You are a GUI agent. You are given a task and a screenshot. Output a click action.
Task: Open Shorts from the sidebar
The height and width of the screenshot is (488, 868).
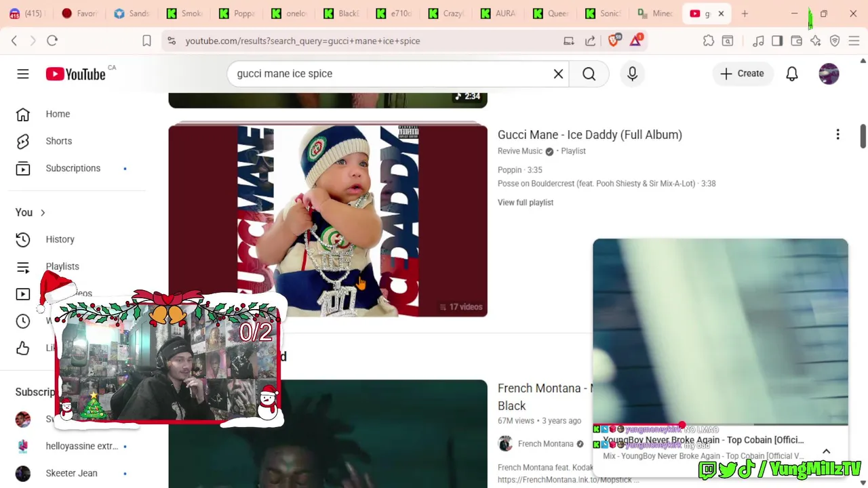[x=58, y=141]
